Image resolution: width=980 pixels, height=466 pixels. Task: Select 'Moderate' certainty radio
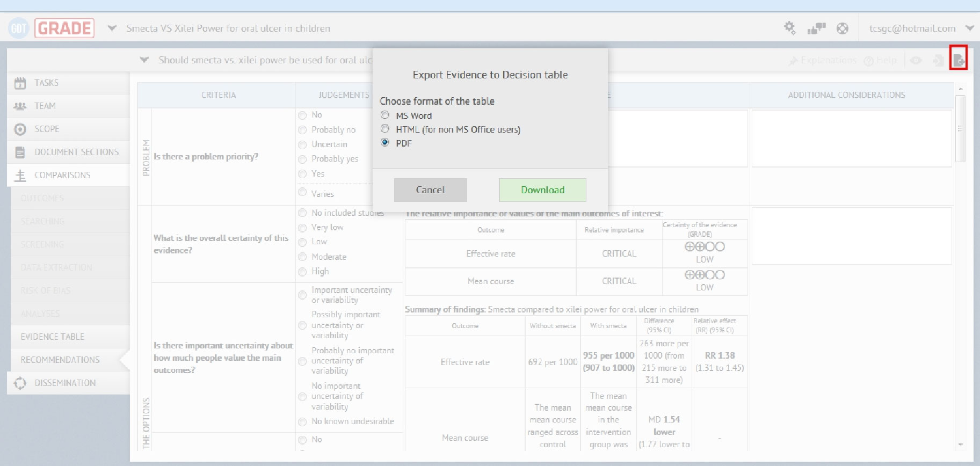point(302,257)
